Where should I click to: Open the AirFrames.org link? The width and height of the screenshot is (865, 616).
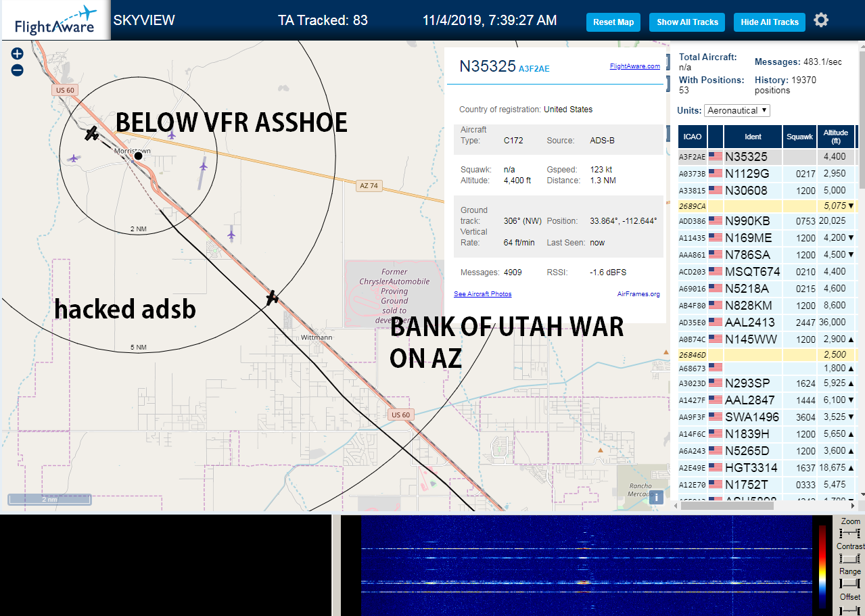638,294
